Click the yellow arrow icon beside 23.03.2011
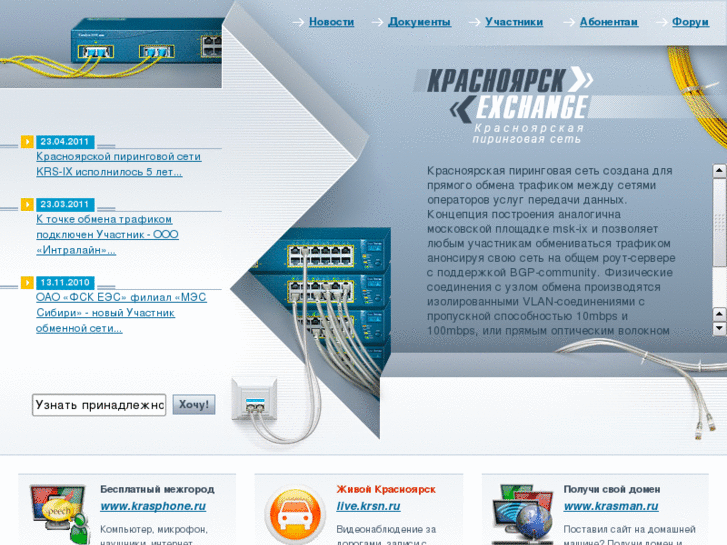Image resolution: width=727 pixels, height=545 pixels. coord(27,204)
